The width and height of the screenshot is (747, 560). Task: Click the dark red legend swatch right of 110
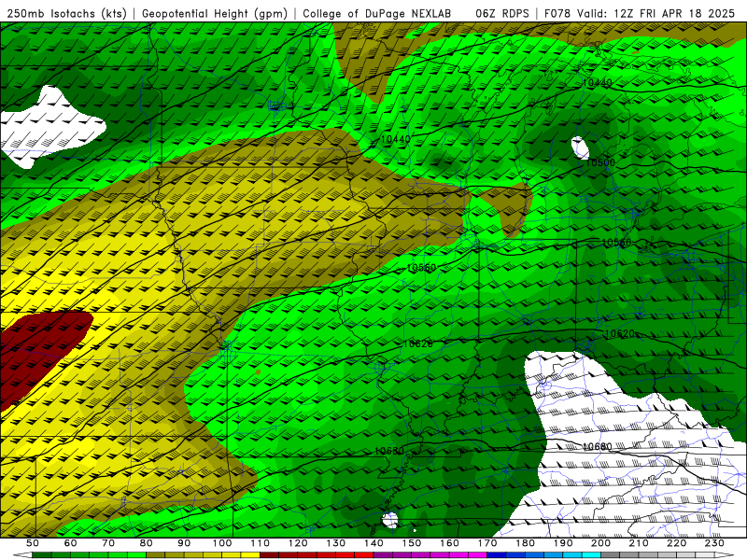click(269, 555)
